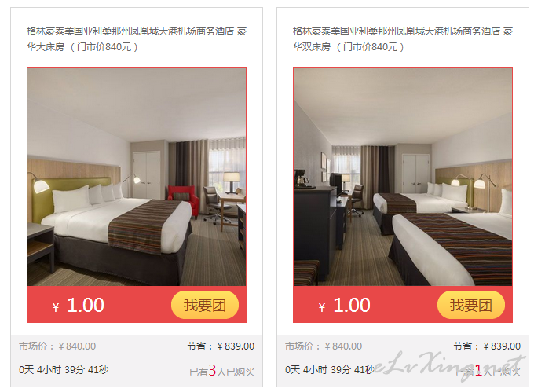Click the yen symbol on king room banner
This screenshot has height=392, width=534.
[x=56, y=307]
